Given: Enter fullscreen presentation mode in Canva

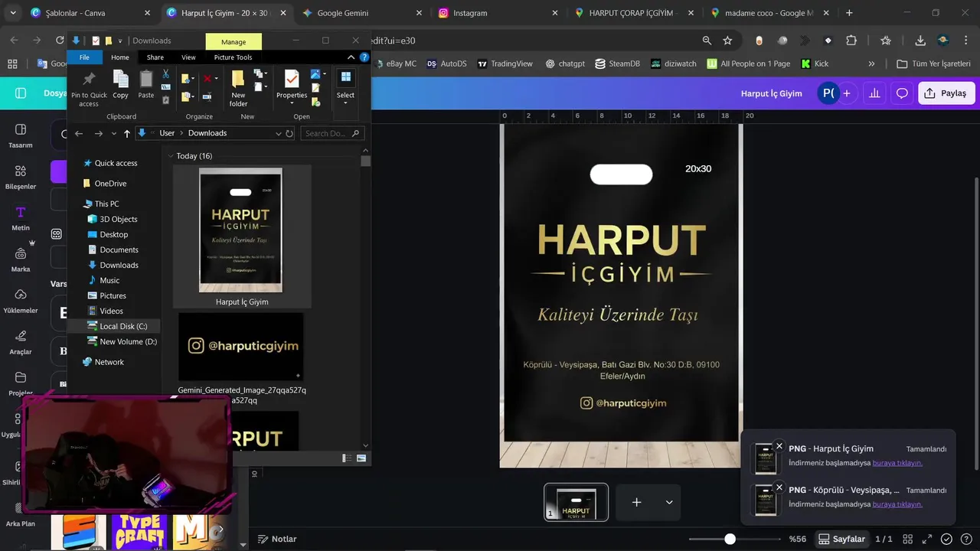Looking at the screenshot, I should (927, 539).
